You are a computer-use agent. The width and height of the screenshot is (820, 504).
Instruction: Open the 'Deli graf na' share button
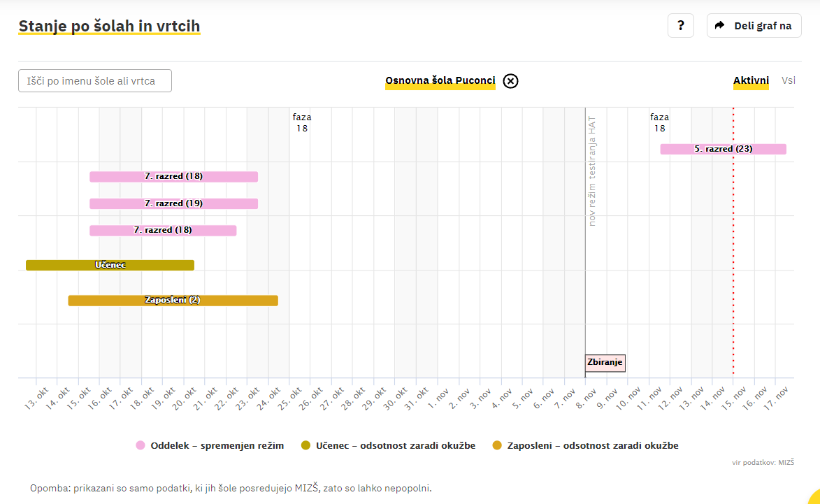[x=754, y=26]
